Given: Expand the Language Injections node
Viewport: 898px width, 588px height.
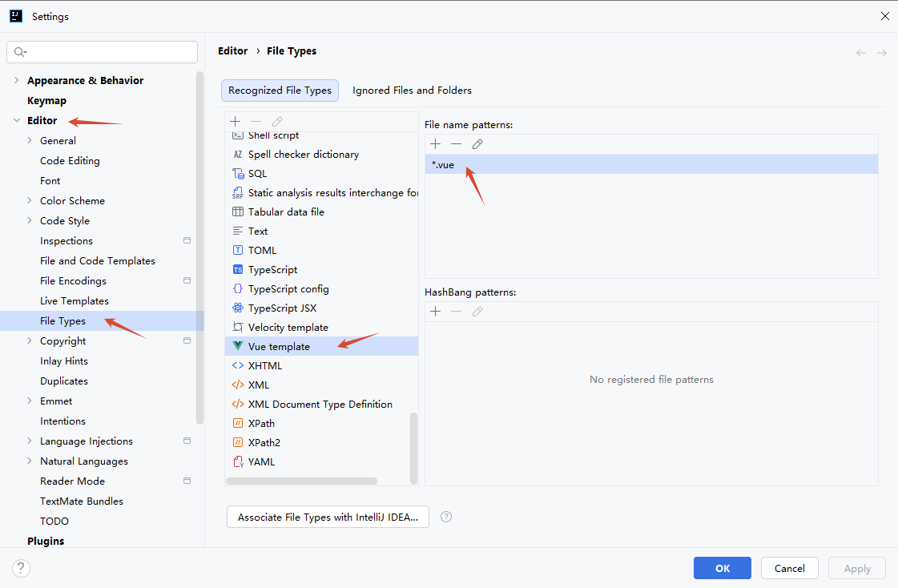Looking at the screenshot, I should point(29,441).
